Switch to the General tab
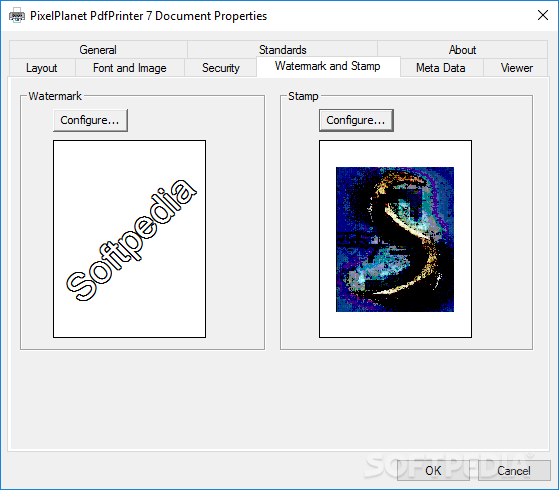The width and height of the screenshot is (559, 492). (98, 50)
